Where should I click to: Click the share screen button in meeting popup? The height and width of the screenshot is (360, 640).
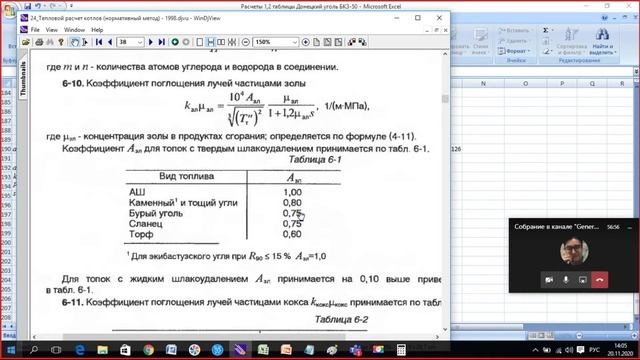(582, 280)
